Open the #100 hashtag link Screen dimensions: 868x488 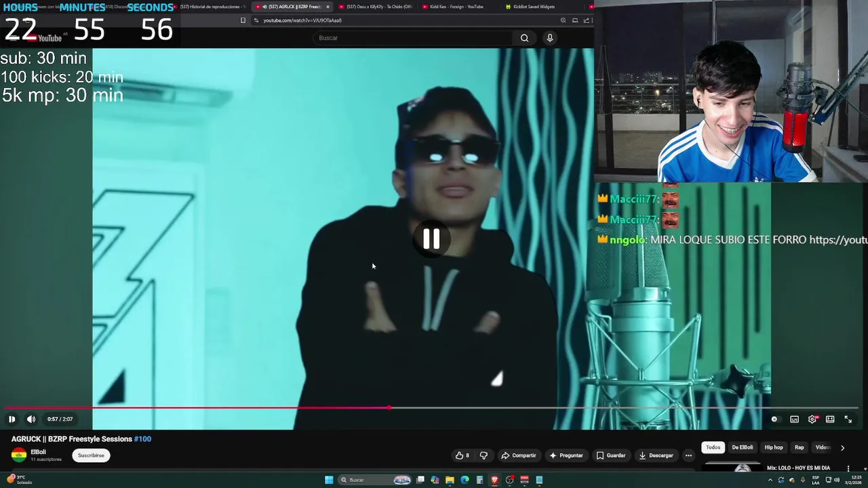[142, 439]
